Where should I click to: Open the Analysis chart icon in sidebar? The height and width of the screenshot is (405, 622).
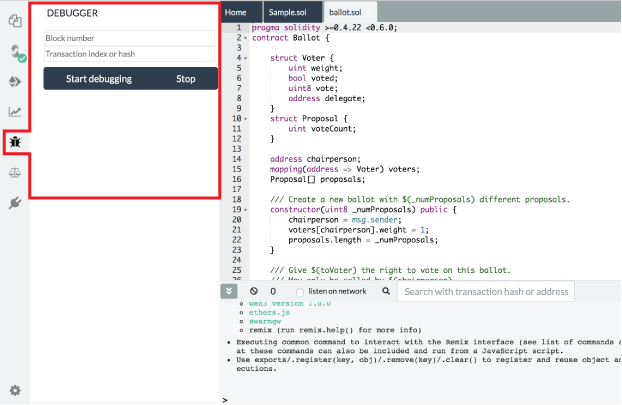coord(15,112)
